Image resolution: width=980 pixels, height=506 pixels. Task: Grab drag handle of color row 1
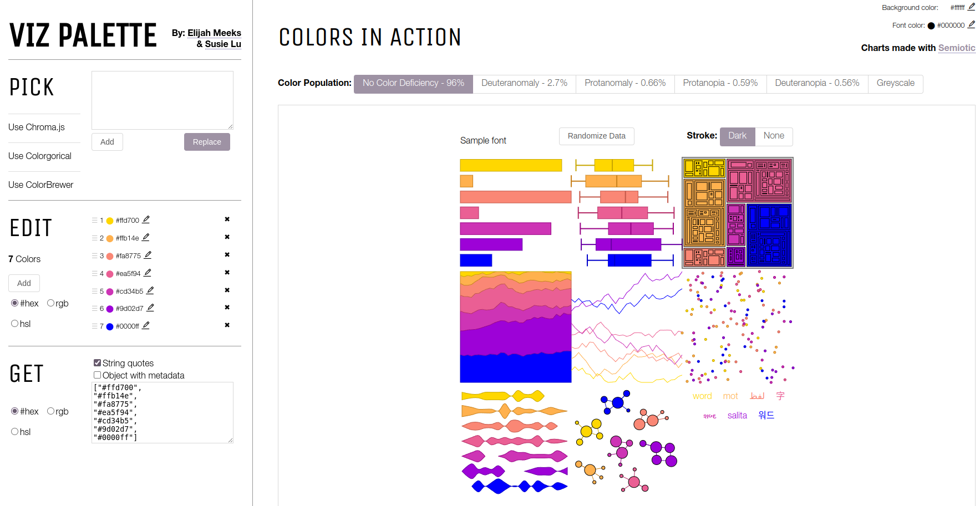pos(95,221)
